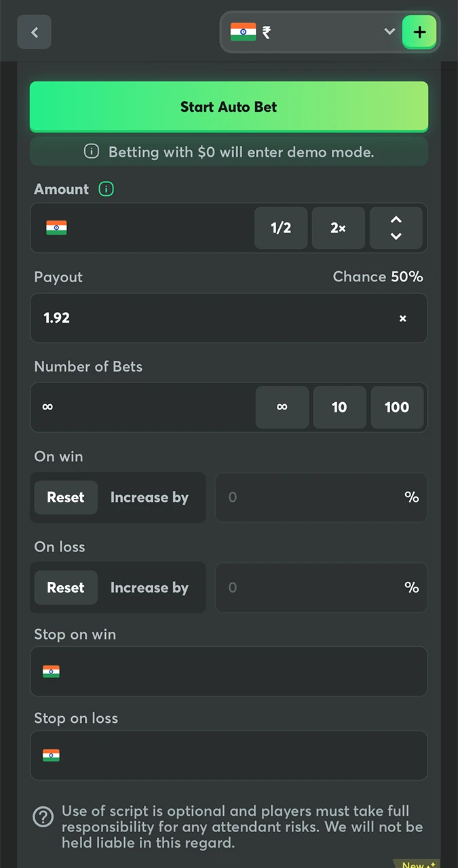Screen dimensions: 458x868
Task: Clear the Payout value with the × icon
Action: click(x=403, y=318)
